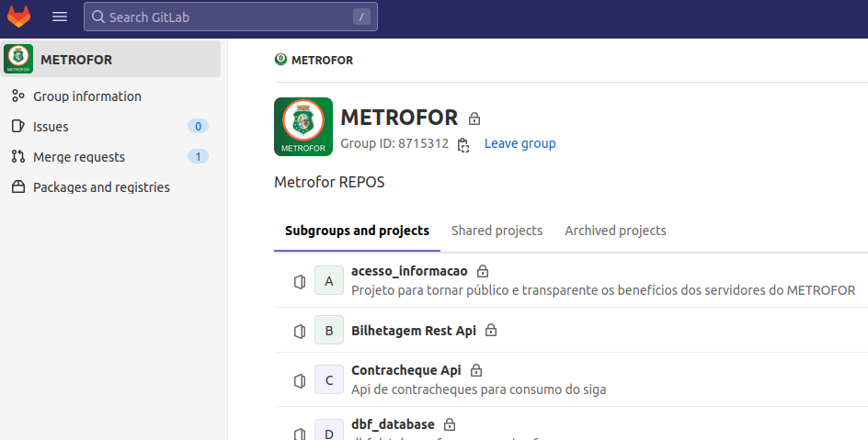This screenshot has height=440, width=868.
Task: Open the acesso_informacao project
Action: click(409, 271)
